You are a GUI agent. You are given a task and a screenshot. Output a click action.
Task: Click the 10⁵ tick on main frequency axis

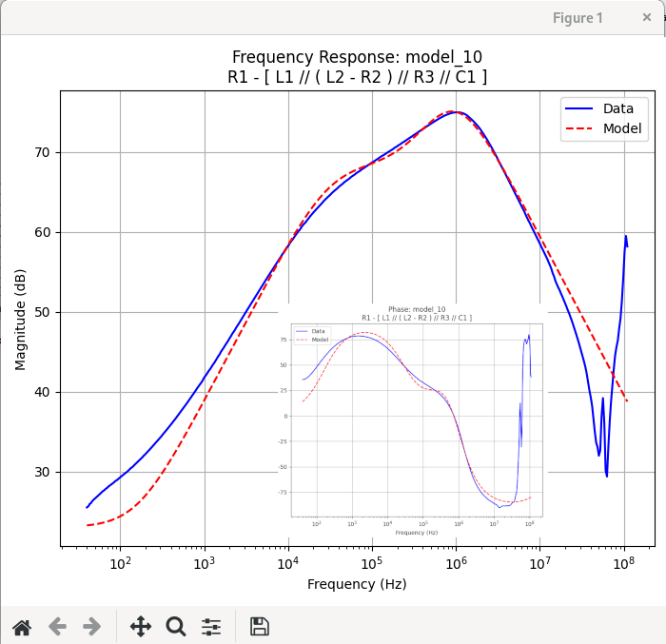372,563
